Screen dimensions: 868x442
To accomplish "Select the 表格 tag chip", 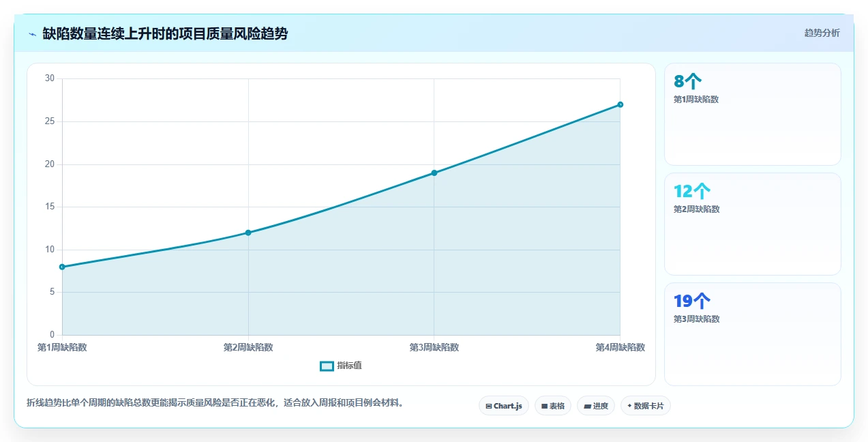I will coord(553,406).
